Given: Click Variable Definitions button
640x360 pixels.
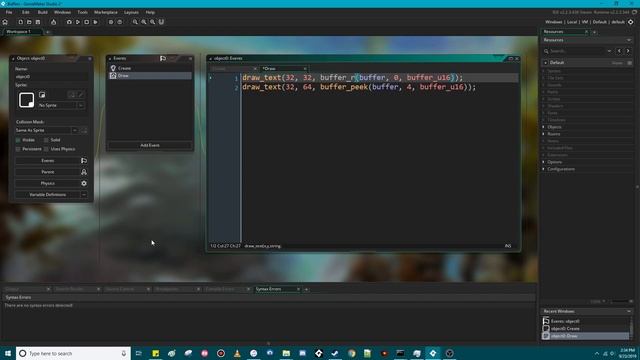Looking at the screenshot, I should [48, 195].
